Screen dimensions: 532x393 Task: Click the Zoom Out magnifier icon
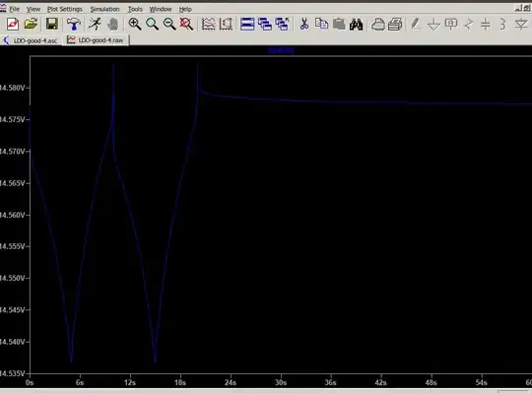pos(169,24)
